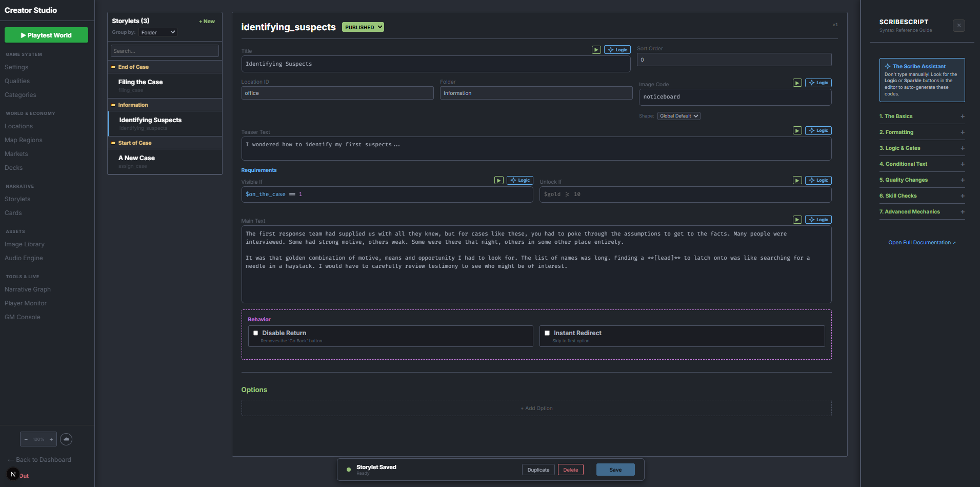
Task: Open Full Documentation link
Action: (x=922, y=242)
